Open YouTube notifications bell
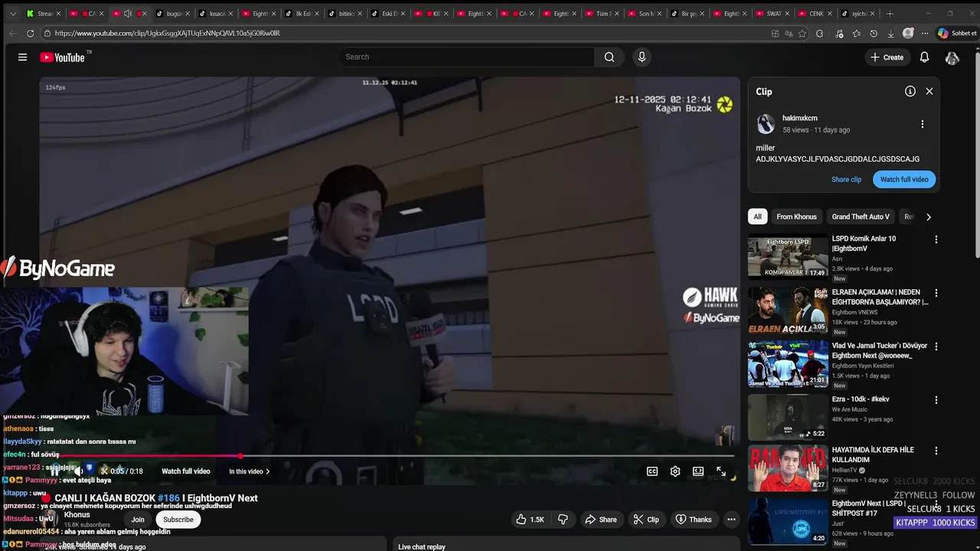The width and height of the screenshot is (980, 551). point(924,57)
